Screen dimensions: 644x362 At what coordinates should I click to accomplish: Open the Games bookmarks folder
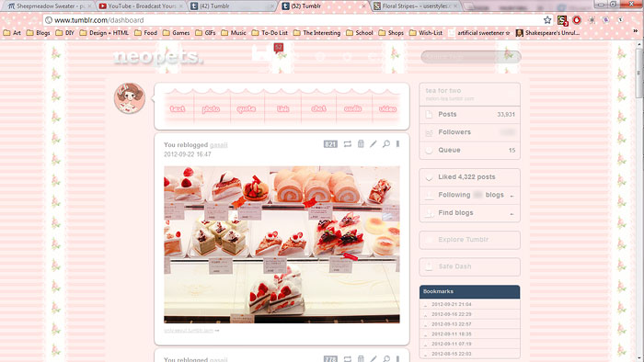coord(177,33)
